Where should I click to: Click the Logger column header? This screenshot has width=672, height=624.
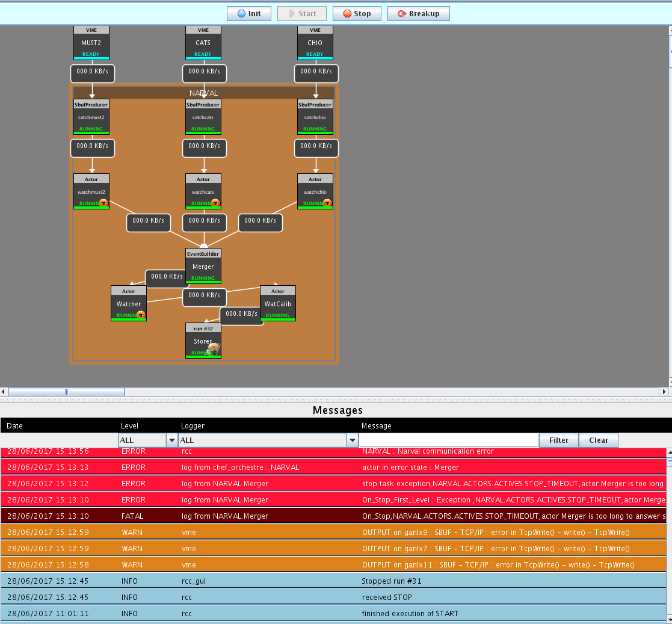point(193,425)
